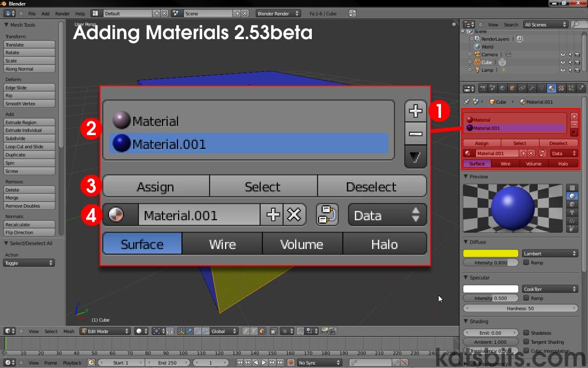This screenshot has height=368, width=588.
Task: Check the Shadeless option
Action: (526, 333)
